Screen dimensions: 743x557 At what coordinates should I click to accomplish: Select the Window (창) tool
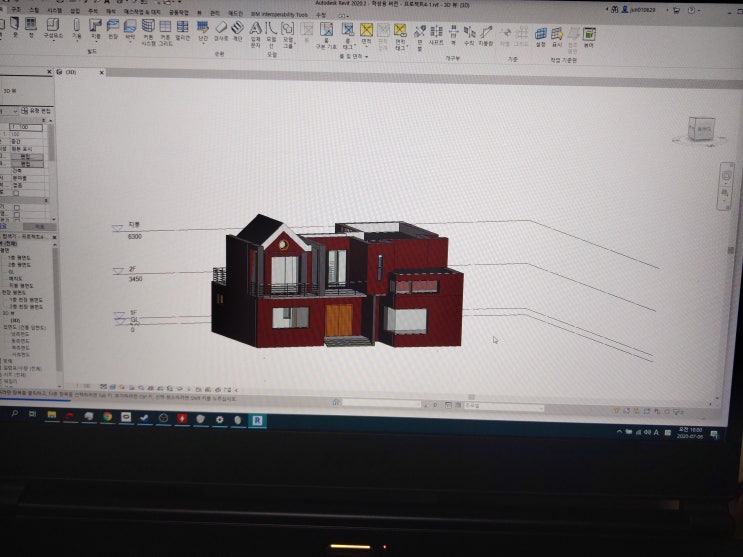[x=31, y=27]
